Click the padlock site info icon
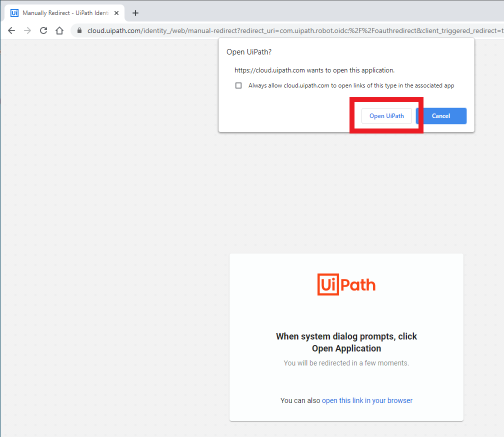The height and width of the screenshot is (437, 504). coord(79,30)
